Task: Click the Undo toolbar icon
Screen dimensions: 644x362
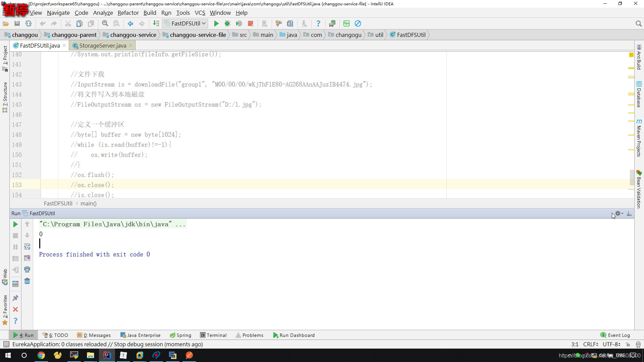Action: [x=43, y=23]
